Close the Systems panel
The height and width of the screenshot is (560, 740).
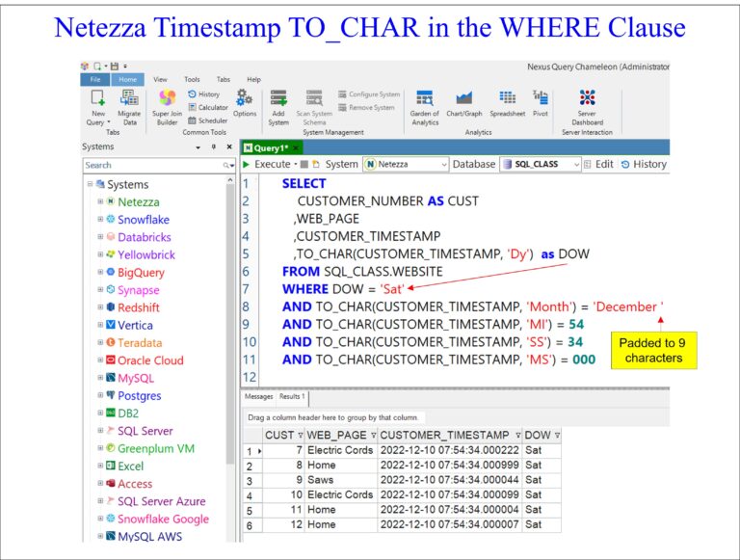pyautogui.click(x=229, y=147)
